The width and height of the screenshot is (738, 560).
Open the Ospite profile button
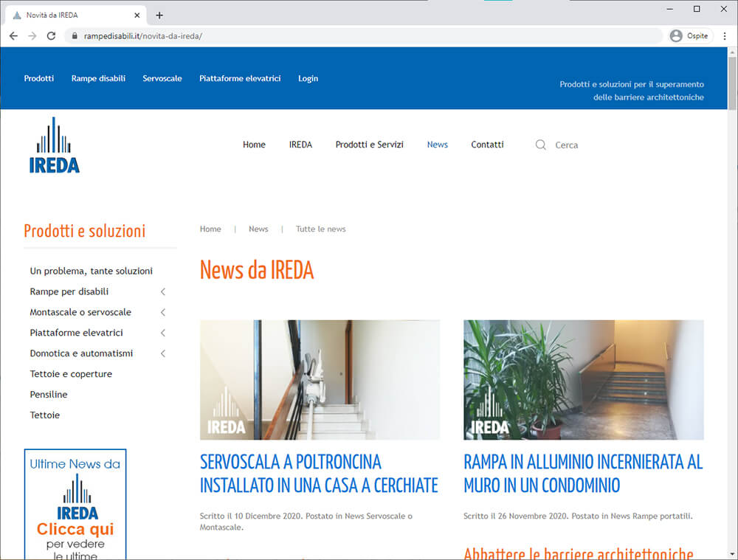pyautogui.click(x=690, y=35)
